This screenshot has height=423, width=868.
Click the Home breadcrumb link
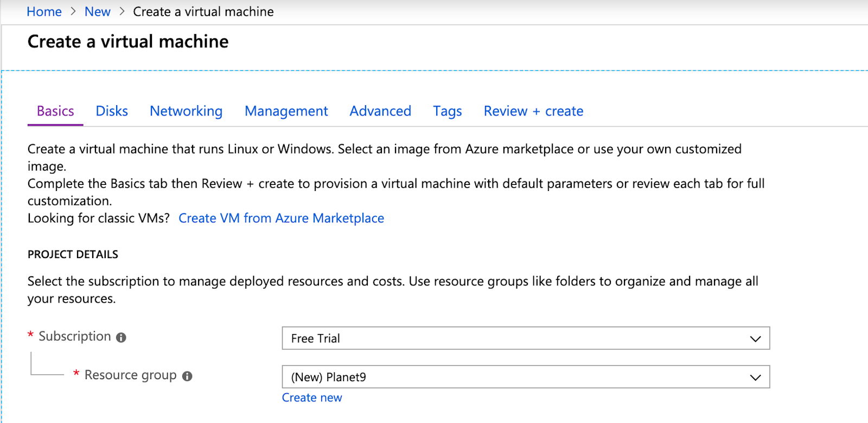[x=44, y=12]
